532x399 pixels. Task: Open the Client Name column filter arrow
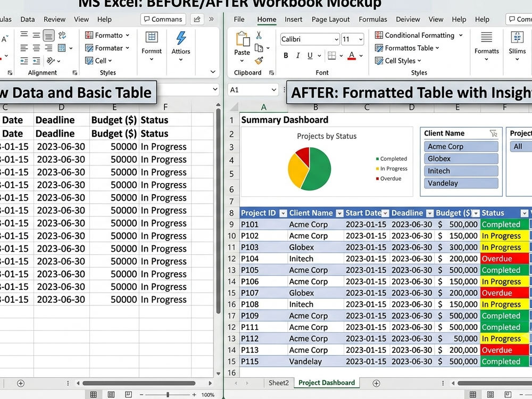point(339,213)
